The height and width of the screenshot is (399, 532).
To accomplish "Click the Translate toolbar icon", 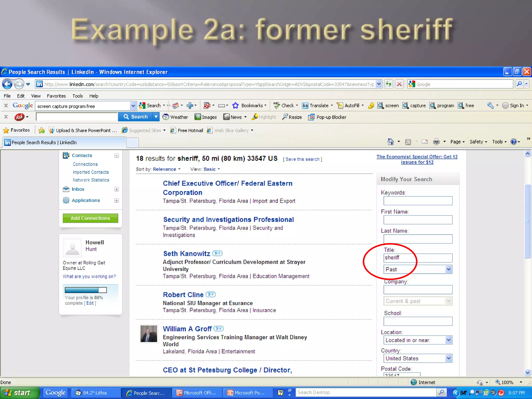I will (305, 105).
